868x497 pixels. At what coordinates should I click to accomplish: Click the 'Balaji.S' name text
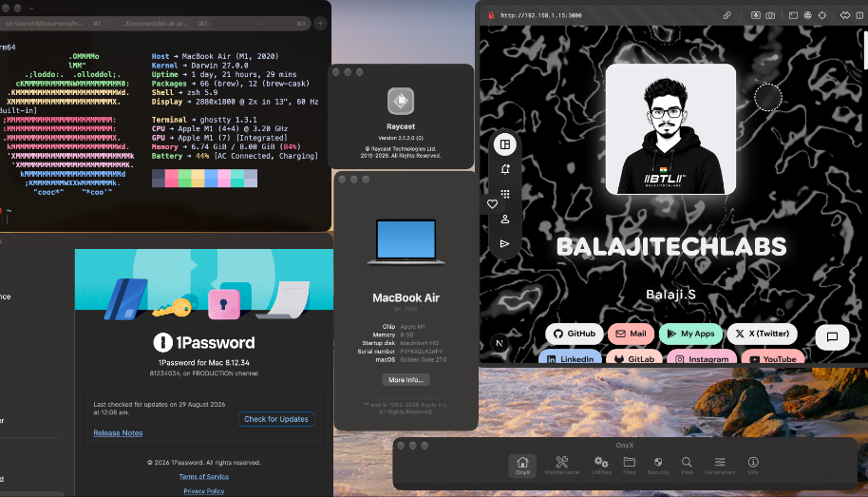[670, 295]
